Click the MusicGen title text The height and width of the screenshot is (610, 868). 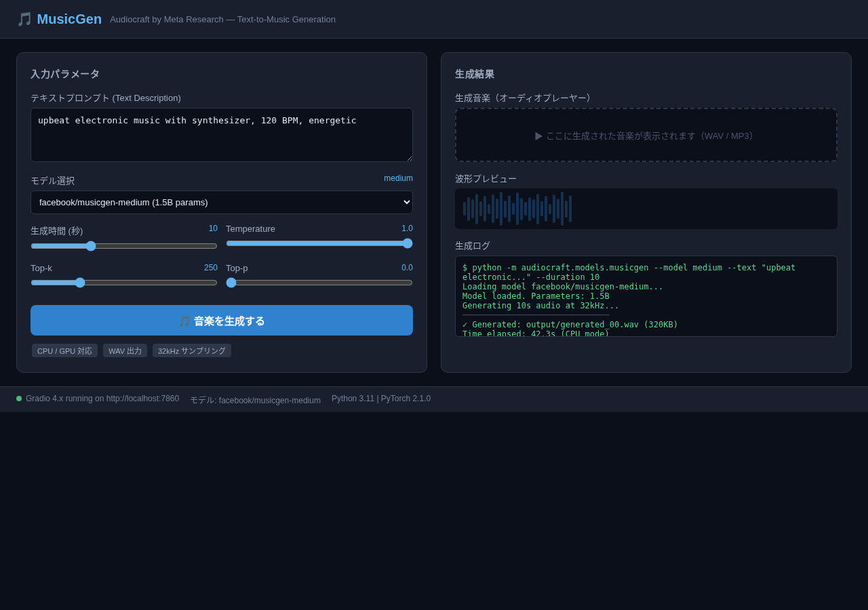tap(69, 19)
